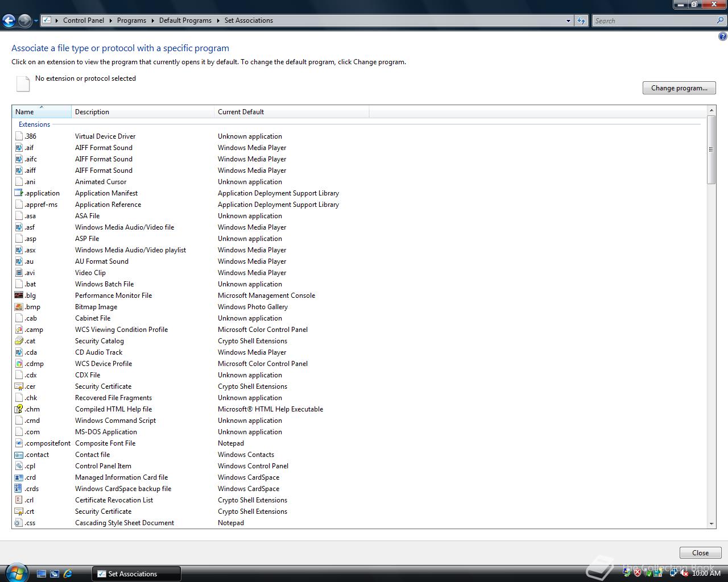The width and height of the screenshot is (728, 582).
Task: Click the .application manifest icon
Action: (x=19, y=193)
